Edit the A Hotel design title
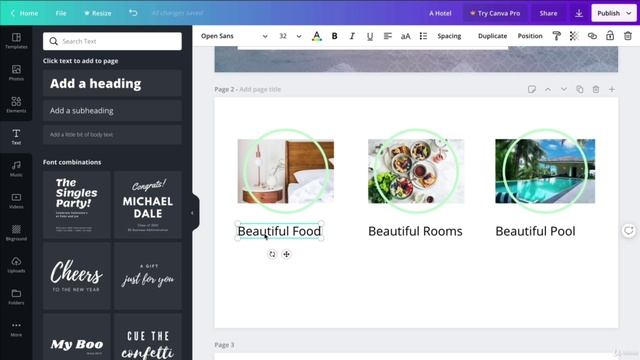Image resolution: width=640 pixels, height=360 pixels. 440,13
